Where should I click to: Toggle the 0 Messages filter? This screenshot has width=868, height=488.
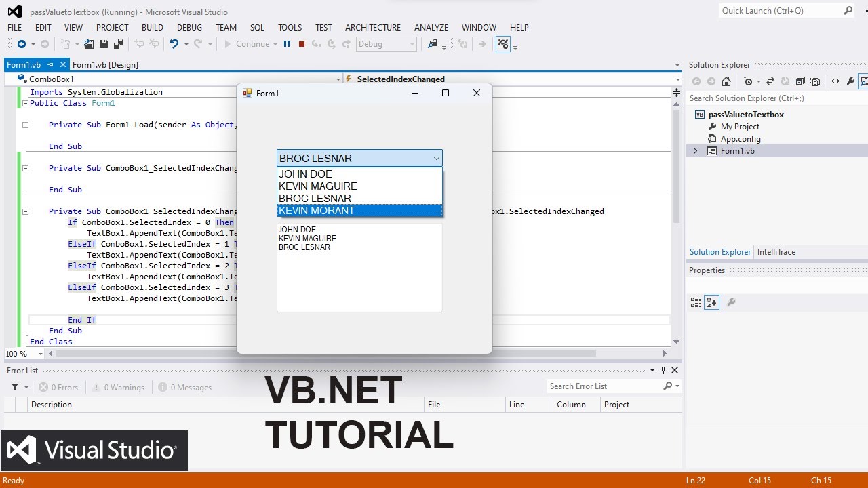click(x=184, y=388)
